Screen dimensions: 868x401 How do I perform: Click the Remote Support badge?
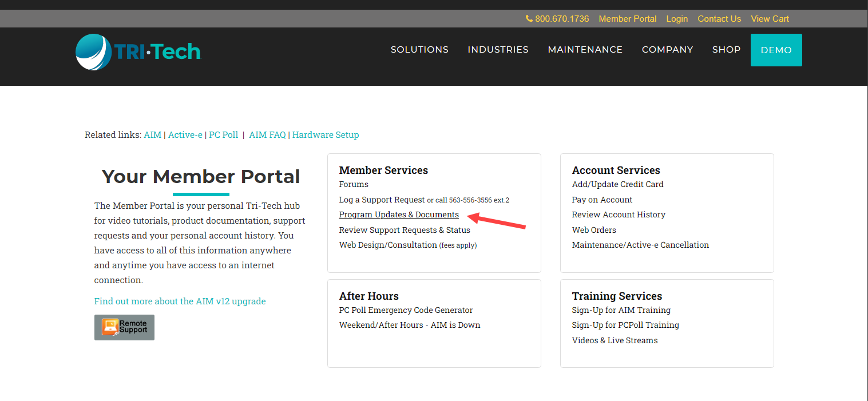(124, 327)
